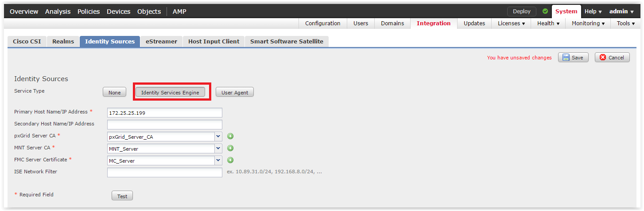Select the None service type
Viewport: 644px width, 211px height.
pos(114,93)
